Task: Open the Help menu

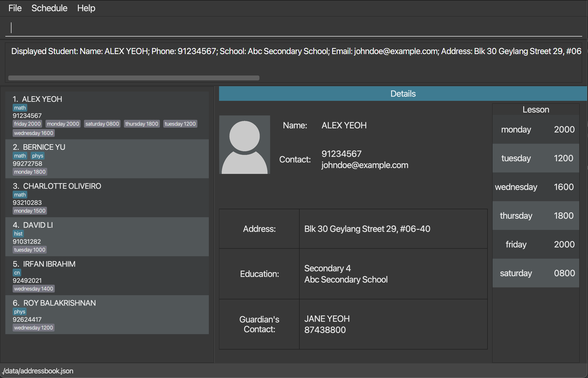Action: click(86, 8)
